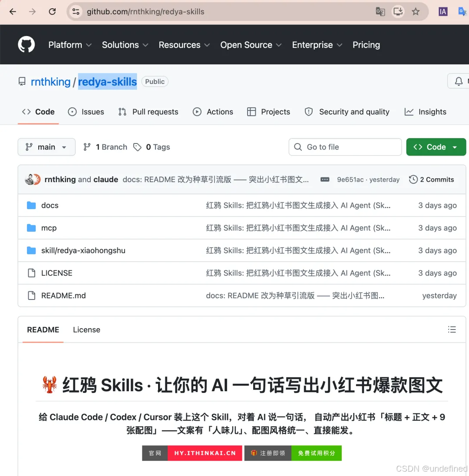Bookmark this page with the star icon
The image size is (469, 476).
tap(416, 12)
